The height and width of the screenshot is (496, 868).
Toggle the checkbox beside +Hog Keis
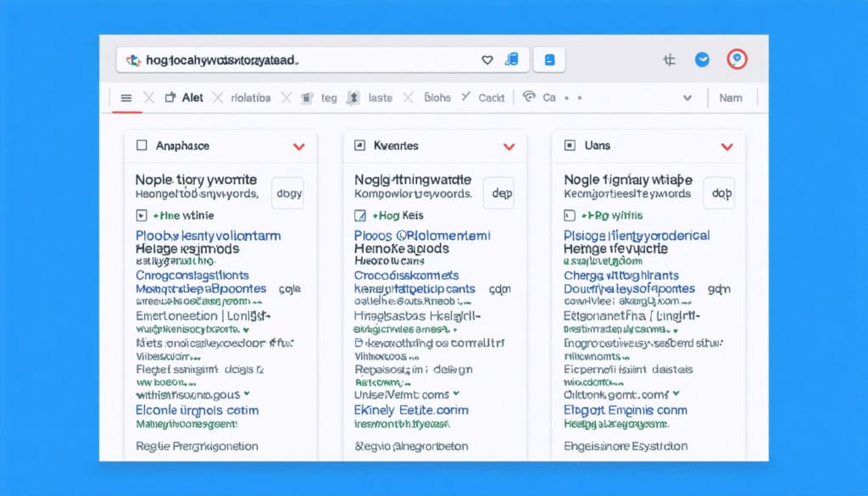coord(359,215)
